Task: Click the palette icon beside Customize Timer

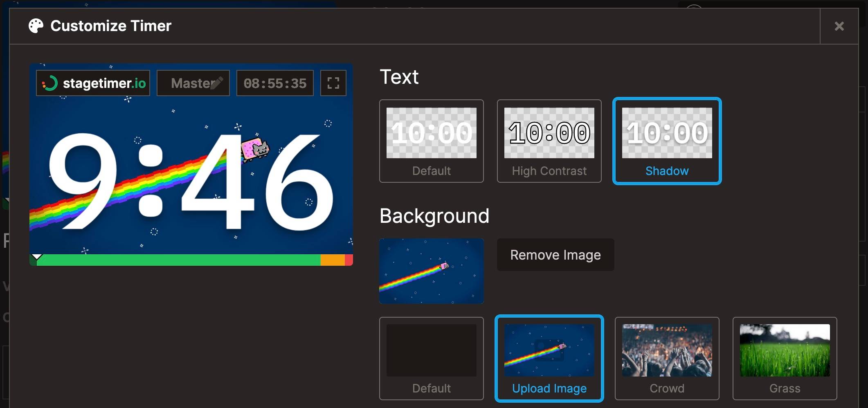Action: pos(36,26)
